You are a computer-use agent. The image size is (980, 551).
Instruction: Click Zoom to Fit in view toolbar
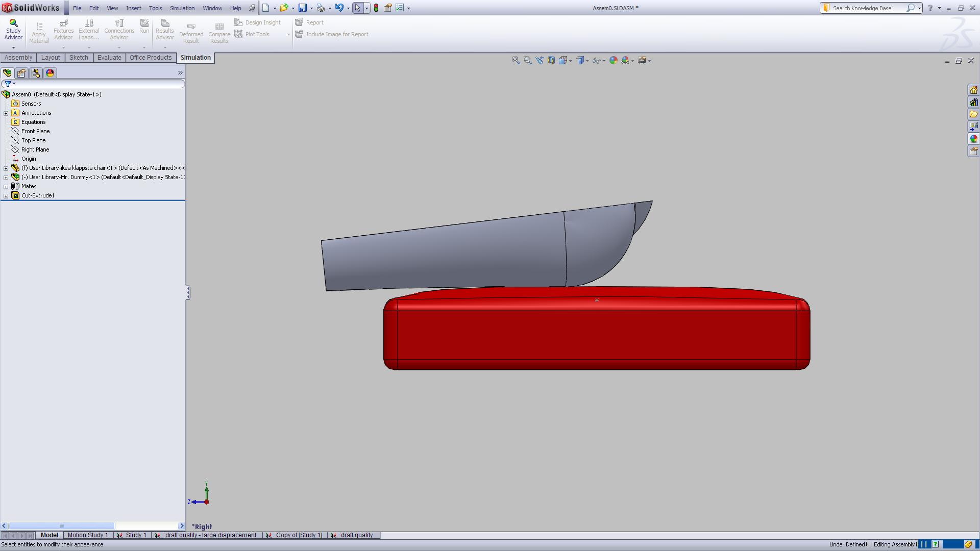point(516,60)
